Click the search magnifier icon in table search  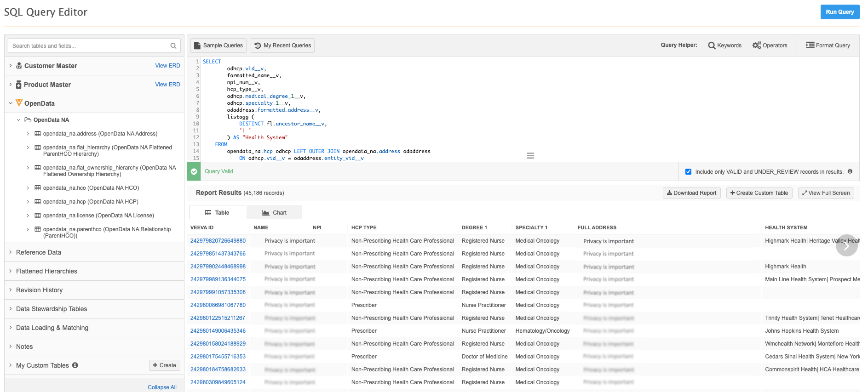173,46
